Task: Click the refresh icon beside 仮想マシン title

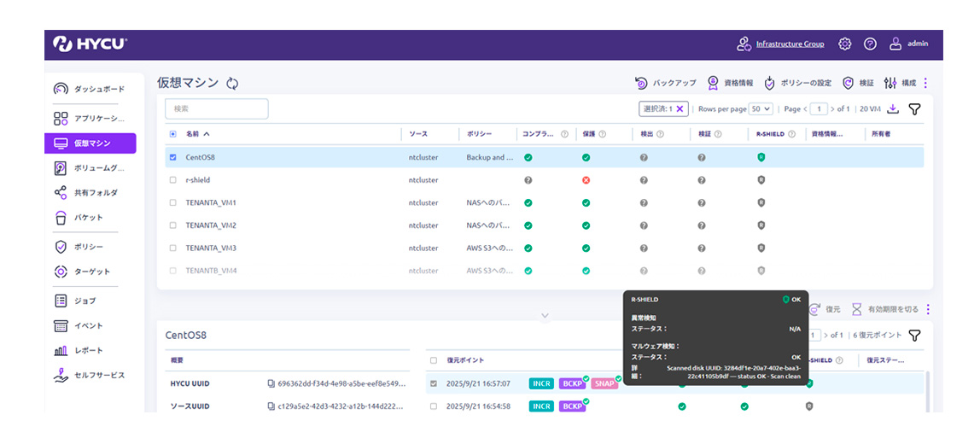Action: (x=232, y=84)
